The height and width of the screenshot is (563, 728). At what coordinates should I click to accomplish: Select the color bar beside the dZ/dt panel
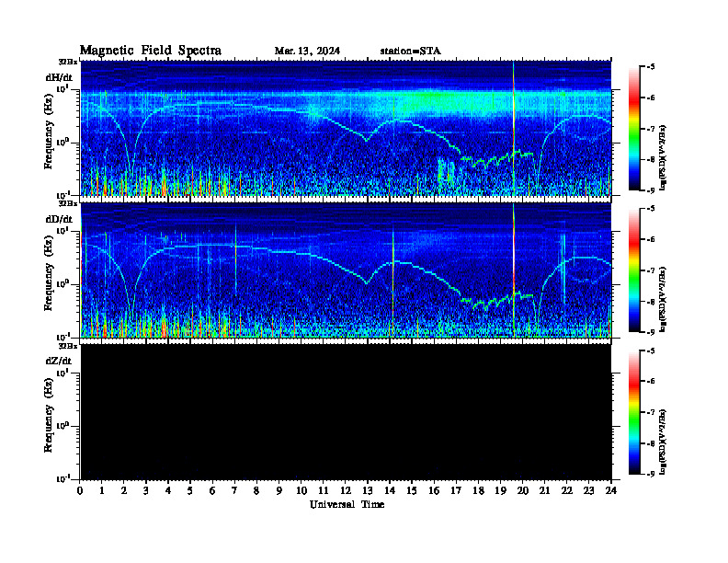[x=634, y=412]
